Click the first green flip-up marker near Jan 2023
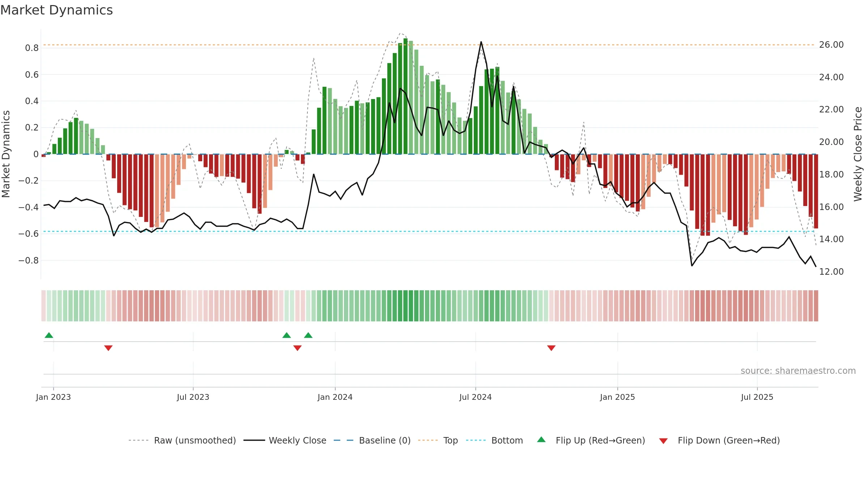868x488 pixels. tap(49, 335)
